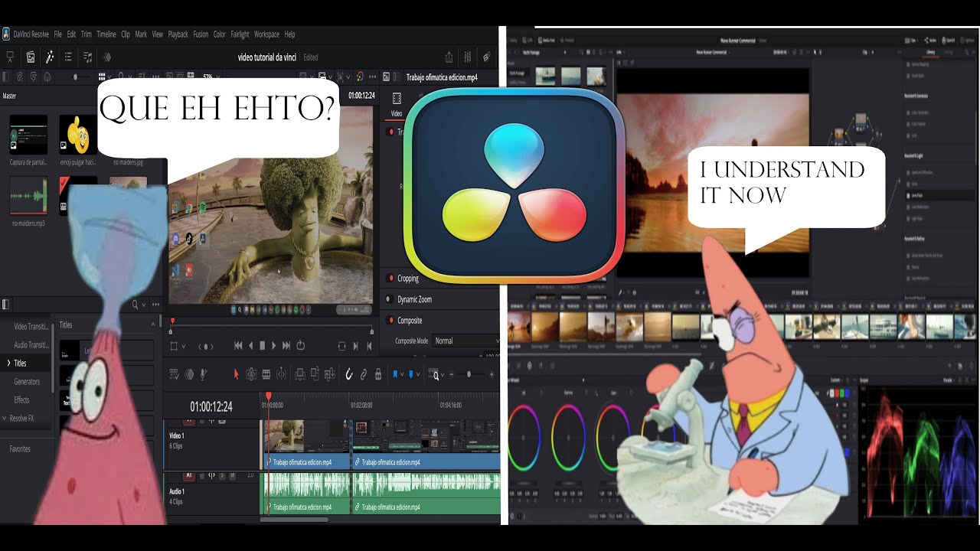Toggle the Cropping enable dot
The image size is (980, 551).
(389, 279)
